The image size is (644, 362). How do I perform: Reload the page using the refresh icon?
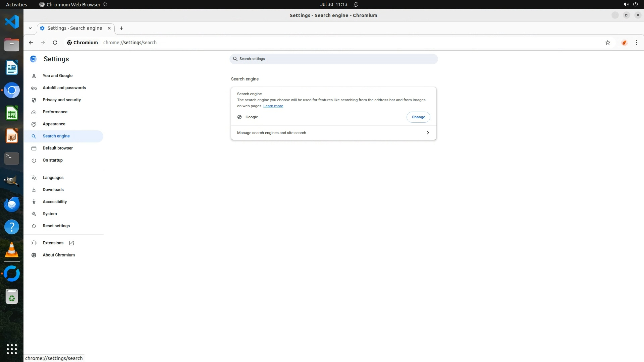click(x=55, y=43)
